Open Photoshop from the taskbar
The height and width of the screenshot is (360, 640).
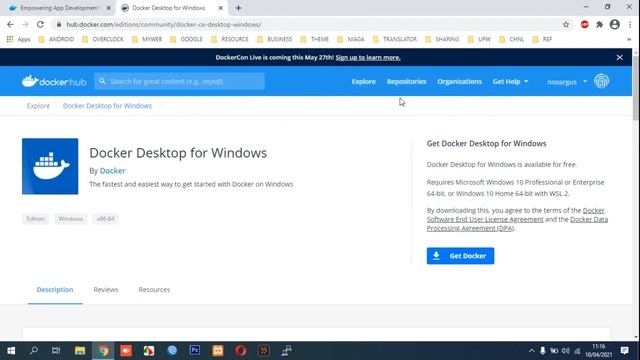click(195, 350)
